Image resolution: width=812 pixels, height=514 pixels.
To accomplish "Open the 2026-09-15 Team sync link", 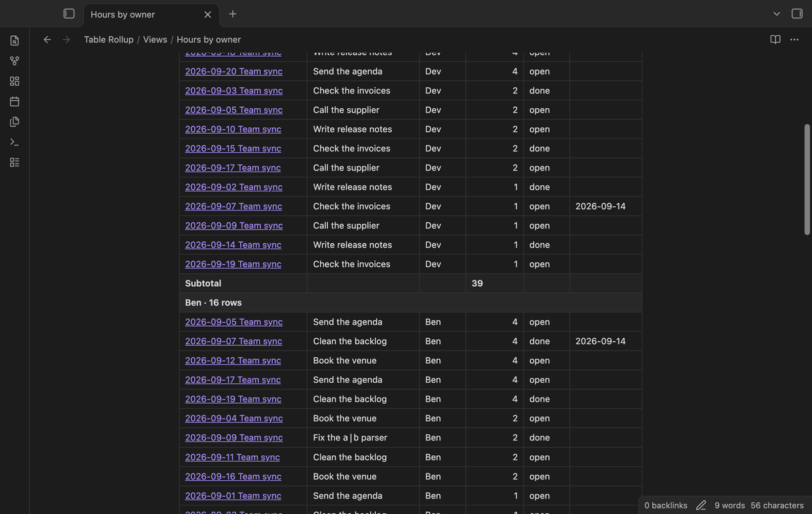I will click(233, 148).
